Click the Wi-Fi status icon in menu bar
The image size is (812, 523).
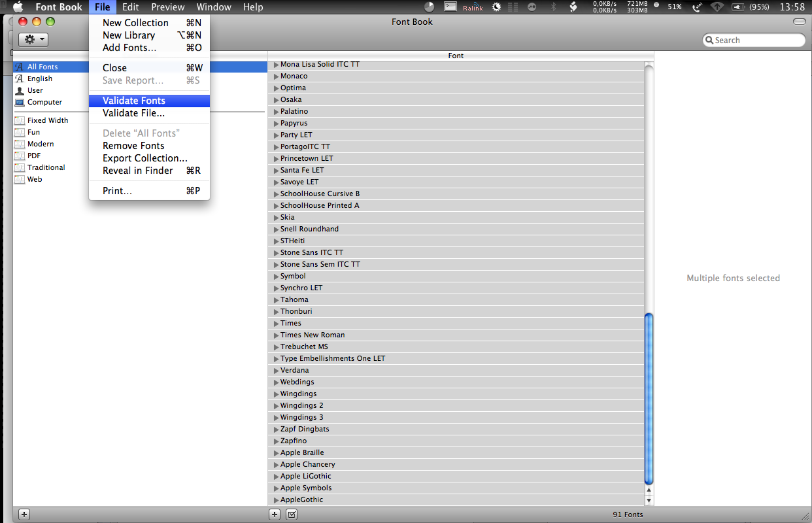pyautogui.click(x=717, y=7)
